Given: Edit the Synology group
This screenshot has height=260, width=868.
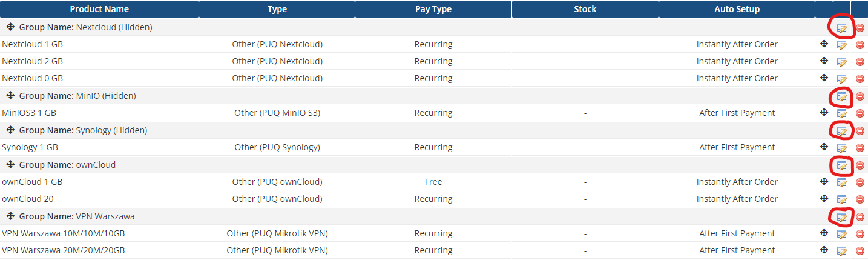Looking at the screenshot, I should pos(842,131).
